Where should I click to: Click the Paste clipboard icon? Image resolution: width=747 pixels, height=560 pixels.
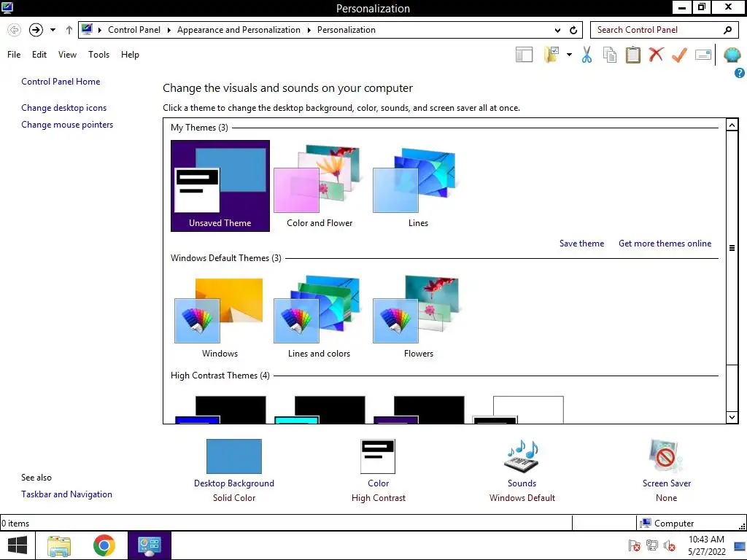(x=632, y=55)
